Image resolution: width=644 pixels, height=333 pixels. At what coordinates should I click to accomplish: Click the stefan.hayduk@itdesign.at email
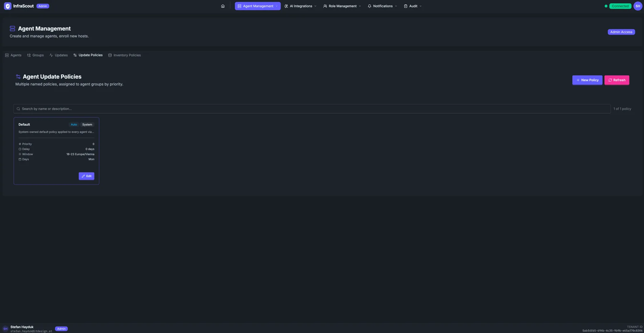[31, 331]
